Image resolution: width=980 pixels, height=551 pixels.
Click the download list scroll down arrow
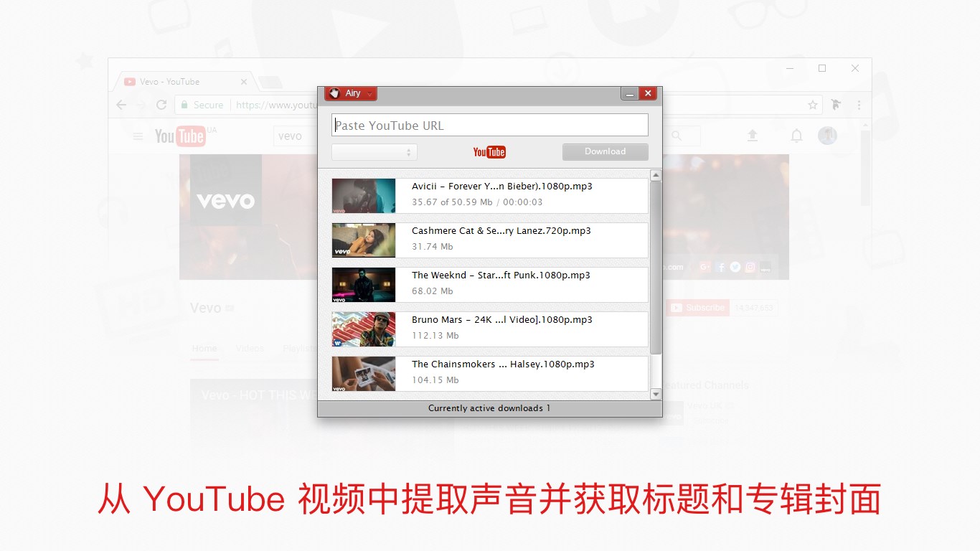[656, 395]
